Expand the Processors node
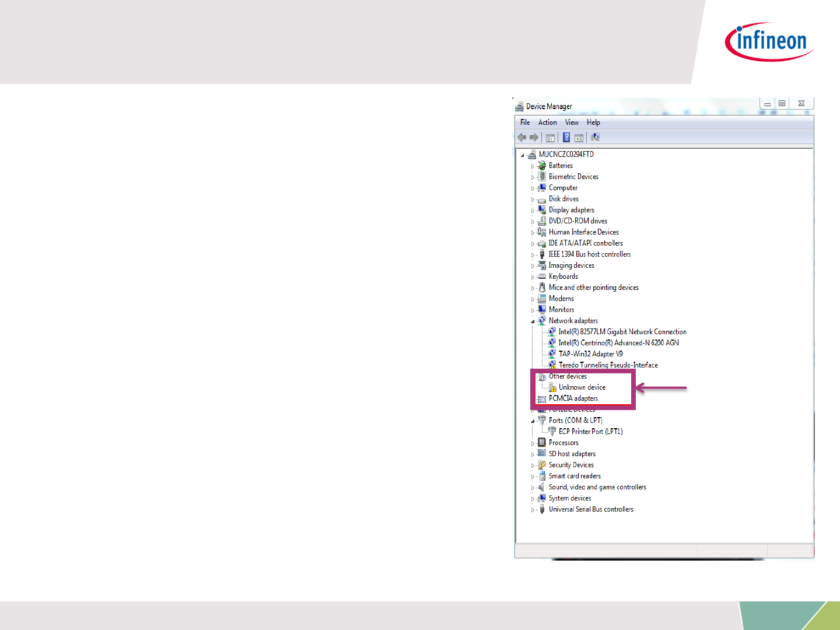Image resolution: width=840 pixels, height=630 pixels. tap(533, 443)
